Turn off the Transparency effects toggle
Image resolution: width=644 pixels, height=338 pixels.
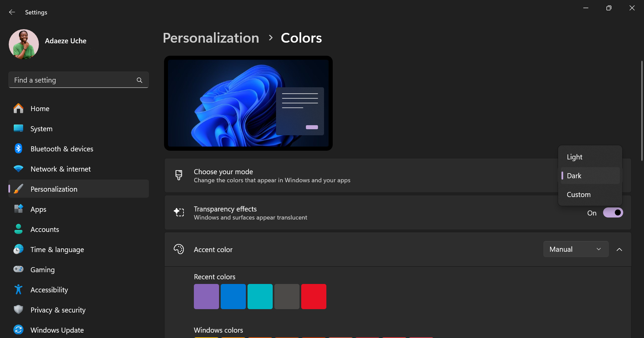613,213
